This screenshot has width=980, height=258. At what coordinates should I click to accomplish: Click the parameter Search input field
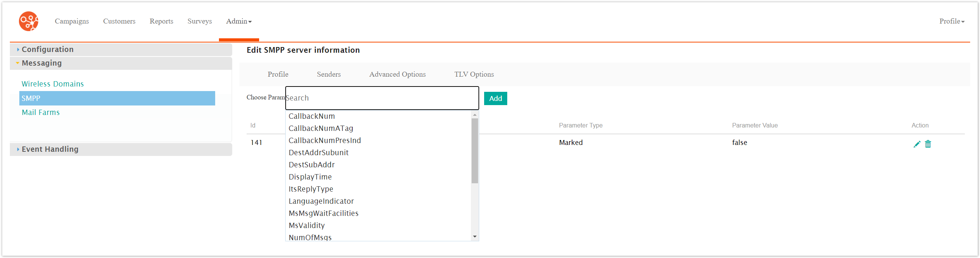point(381,98)
